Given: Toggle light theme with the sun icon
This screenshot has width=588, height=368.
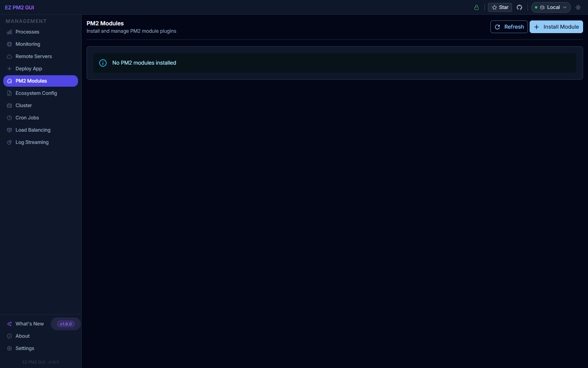Looking at the screenshot, I should (578, 7).
